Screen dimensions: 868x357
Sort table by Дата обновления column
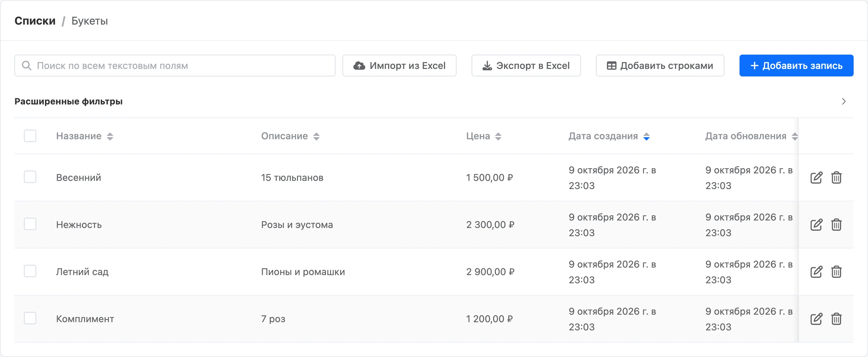pyautogui.click(x=795, y=137)
